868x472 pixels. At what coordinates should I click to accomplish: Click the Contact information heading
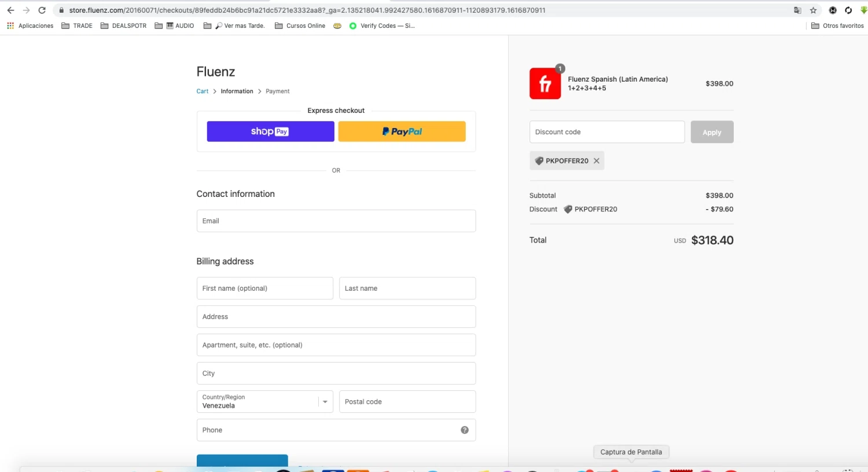click(236, 194)
